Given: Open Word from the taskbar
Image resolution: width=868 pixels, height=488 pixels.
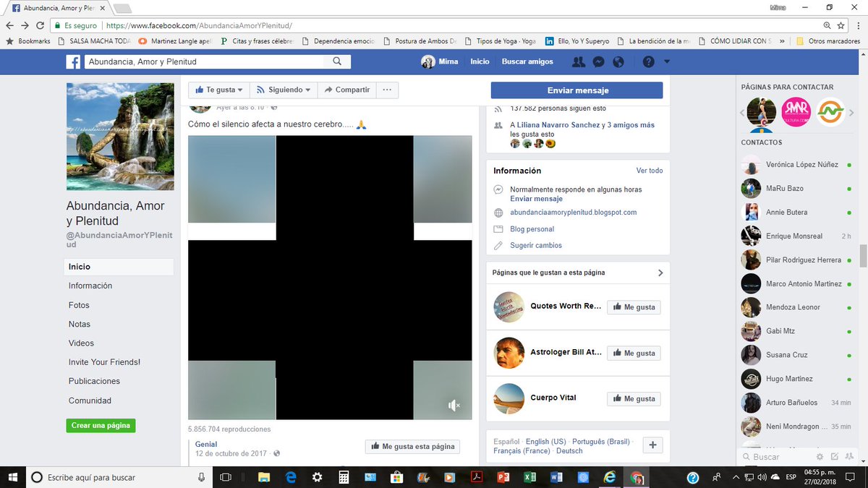Looking at the screenshot, I should click(x=556, y=477).
